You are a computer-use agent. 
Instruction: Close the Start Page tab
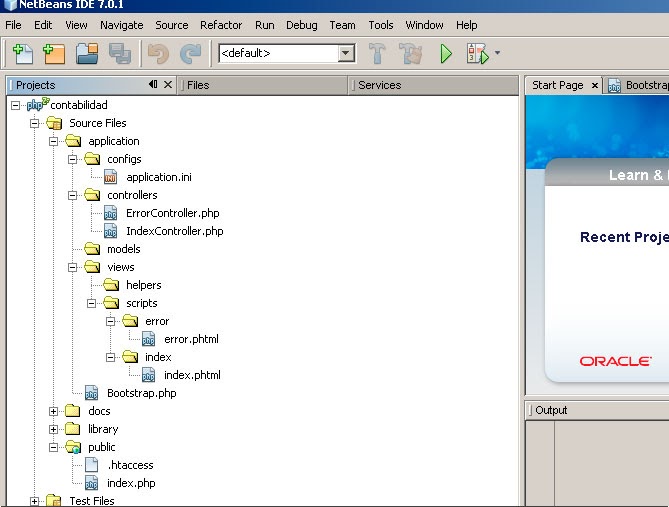point(594,86)
